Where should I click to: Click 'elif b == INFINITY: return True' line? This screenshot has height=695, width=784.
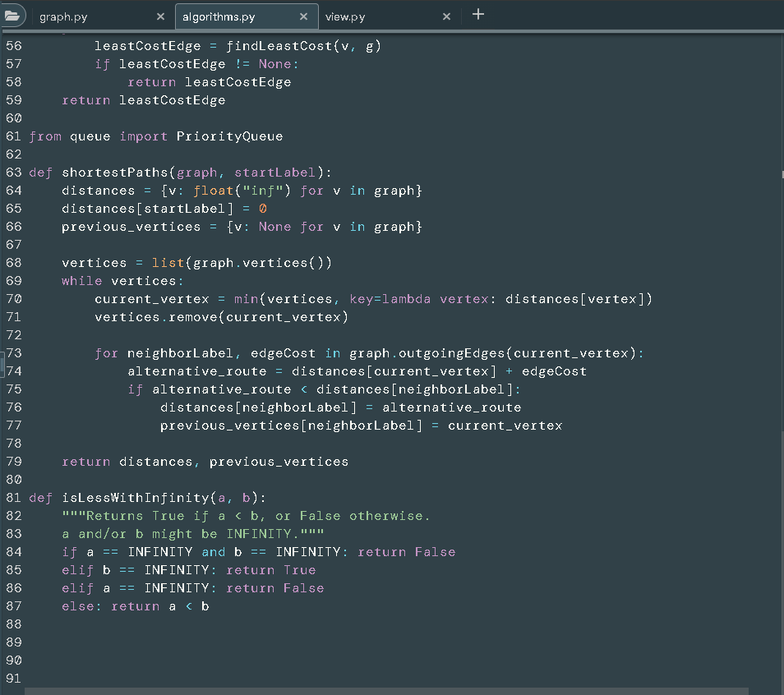188,570
